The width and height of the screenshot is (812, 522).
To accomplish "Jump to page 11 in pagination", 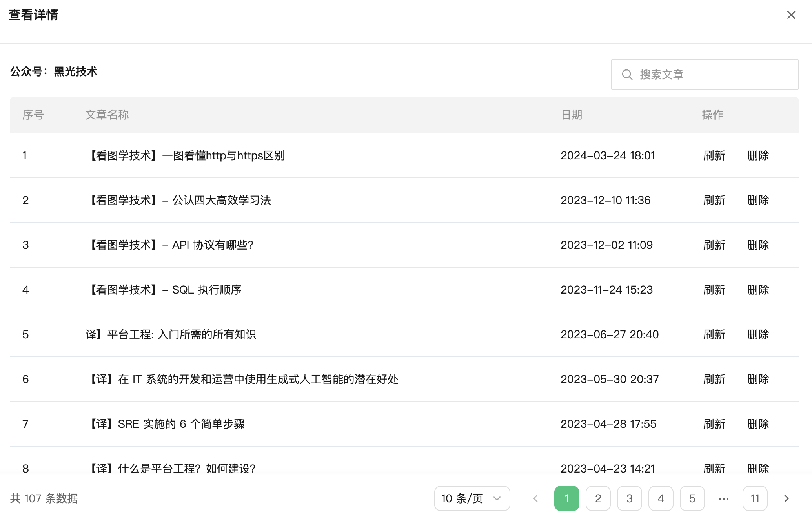I will click(755, 498).
